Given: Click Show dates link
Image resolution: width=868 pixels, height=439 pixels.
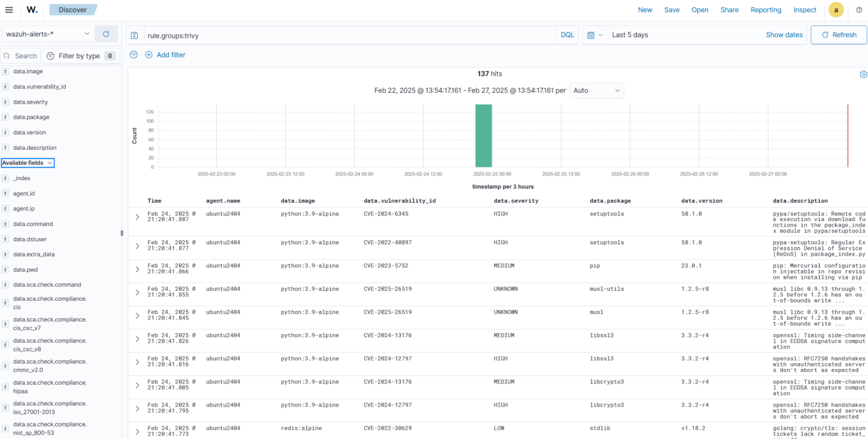Looking at the screenshot, I should [x=784, y=35].
